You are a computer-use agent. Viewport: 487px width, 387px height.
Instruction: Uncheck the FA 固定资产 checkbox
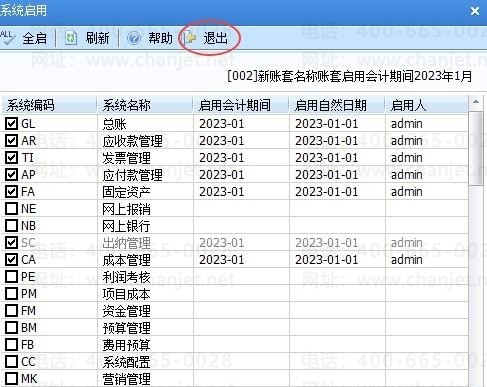tap(11, 192)
